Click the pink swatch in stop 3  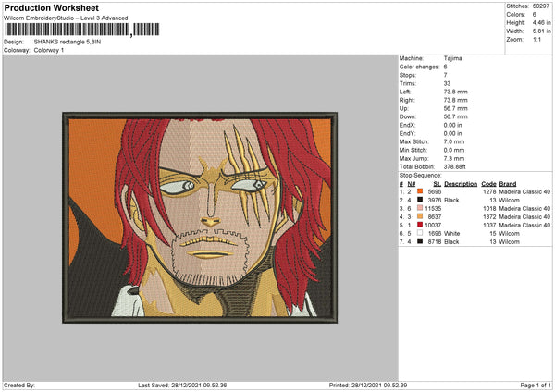[x=420, y=208]
